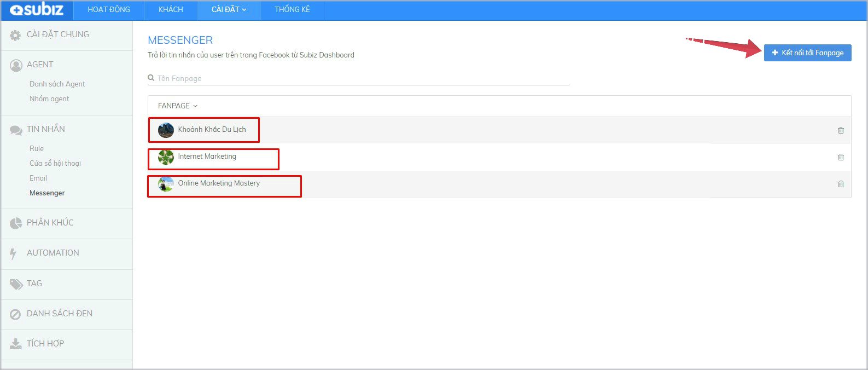Click the Online Marketing Mastery avatar thumbnail
Viewport: 868px width, 370px height.
166,184
